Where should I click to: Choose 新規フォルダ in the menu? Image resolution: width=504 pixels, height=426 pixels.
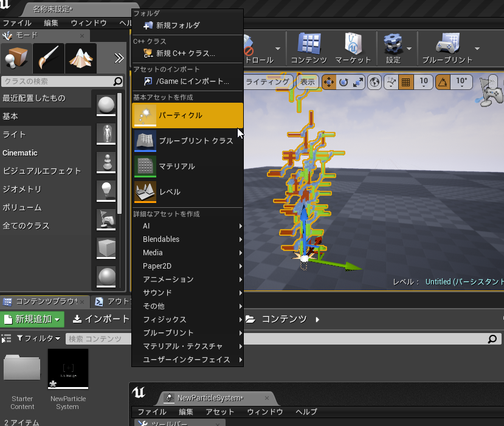tap(187, 26)
